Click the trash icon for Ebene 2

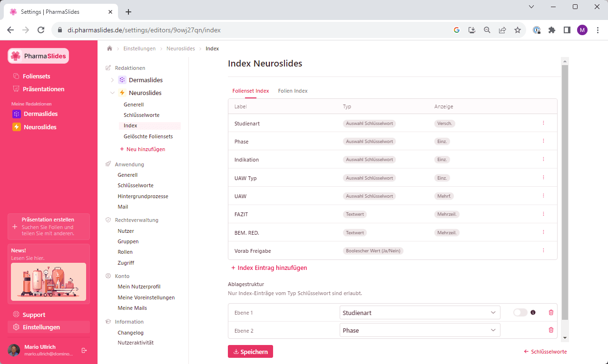[x=551, y=330]
